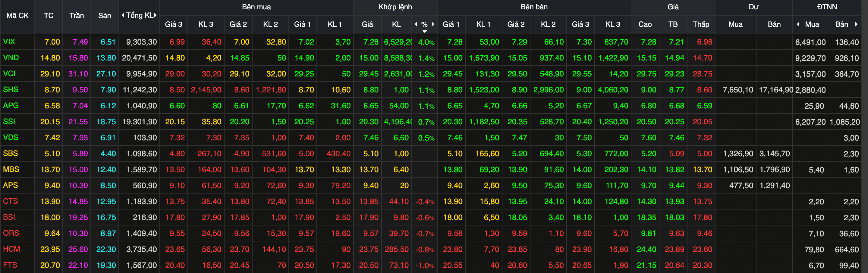Viewport: 868px width, 273px height.
Task: Click left arrow beside Tổng KL header
Action: coord(123,15)
